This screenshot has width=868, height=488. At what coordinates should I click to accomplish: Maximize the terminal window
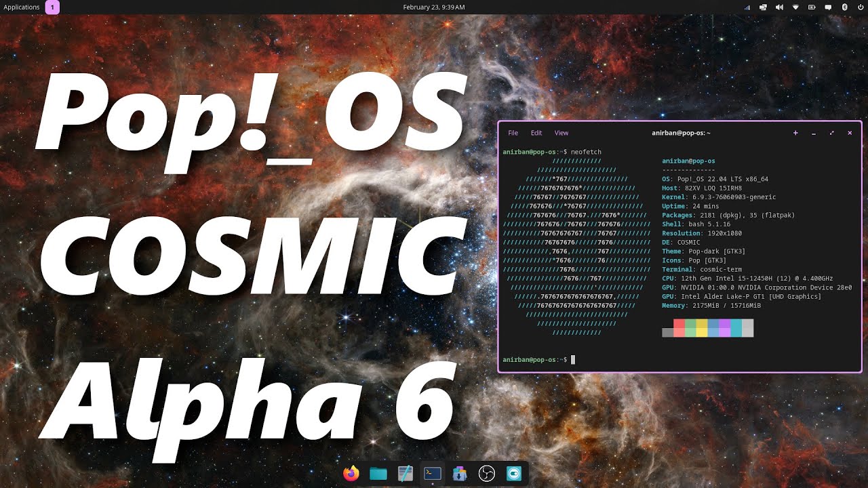pos(831,133)
